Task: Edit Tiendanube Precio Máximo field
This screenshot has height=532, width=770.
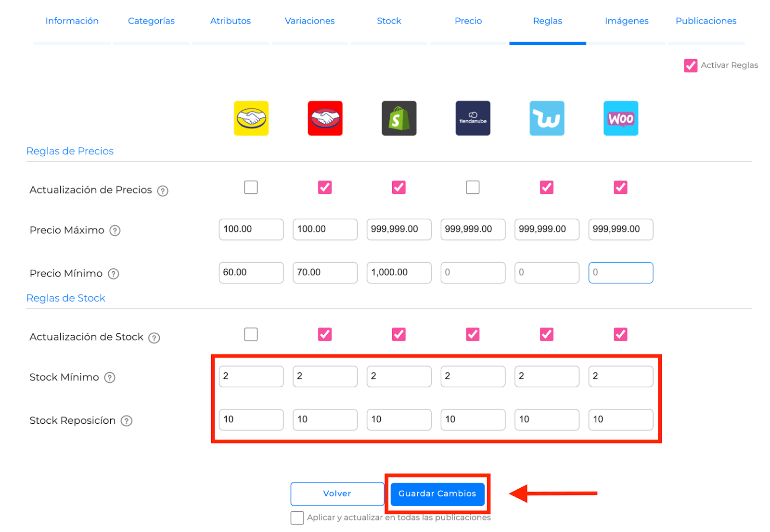Action: (473, 229)
